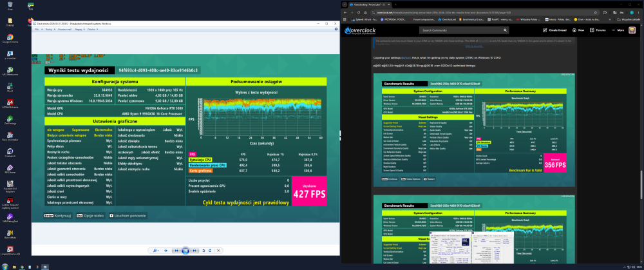Rotate the photo clockwise in Photo Viewer
This screenshot has width=644, height=270.
[210, 251]
